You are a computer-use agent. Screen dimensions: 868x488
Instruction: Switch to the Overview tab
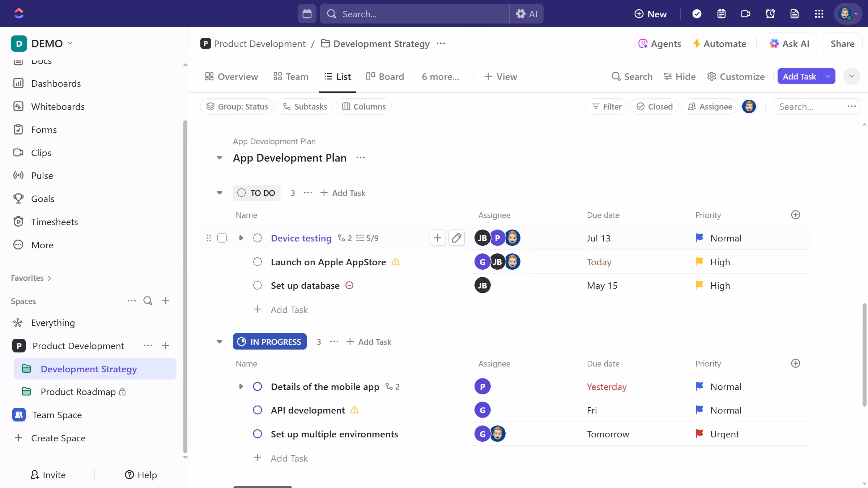231,77
